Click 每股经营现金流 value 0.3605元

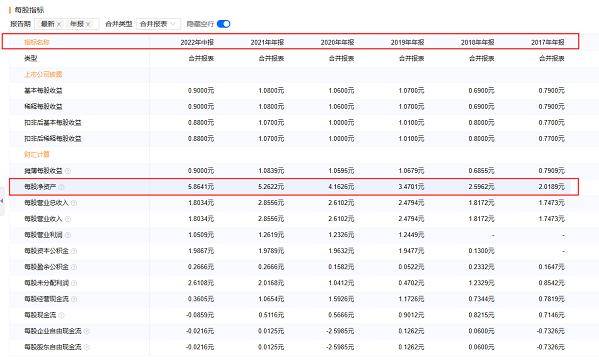(201, 299)
